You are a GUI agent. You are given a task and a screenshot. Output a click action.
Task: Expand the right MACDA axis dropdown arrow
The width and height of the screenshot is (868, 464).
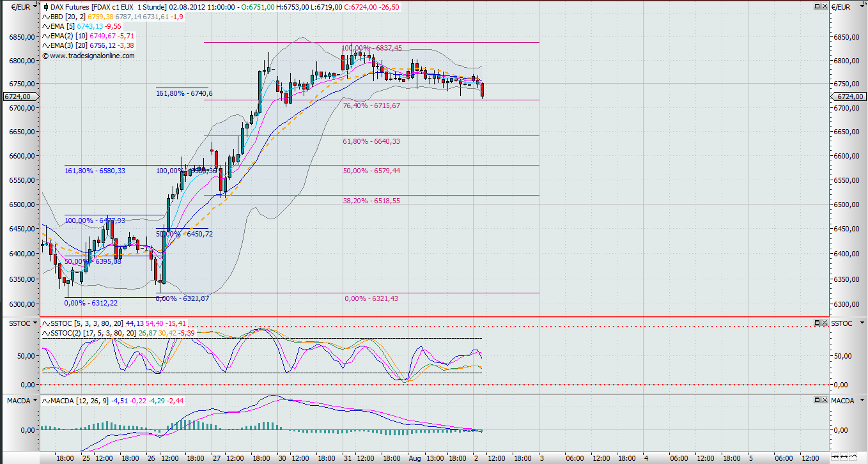(863, 401)
